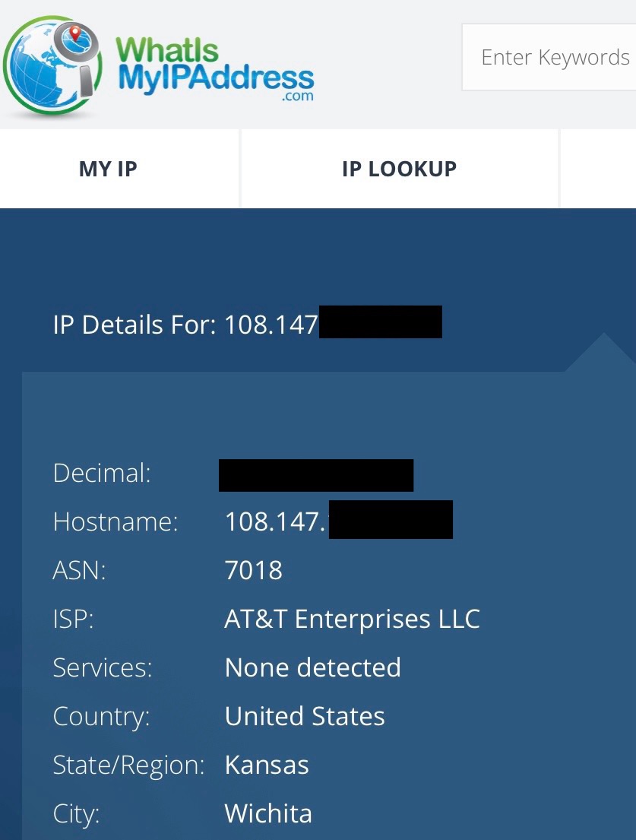Click the Enter Keywords search field
636x840 pixels.
coord(555,57)
